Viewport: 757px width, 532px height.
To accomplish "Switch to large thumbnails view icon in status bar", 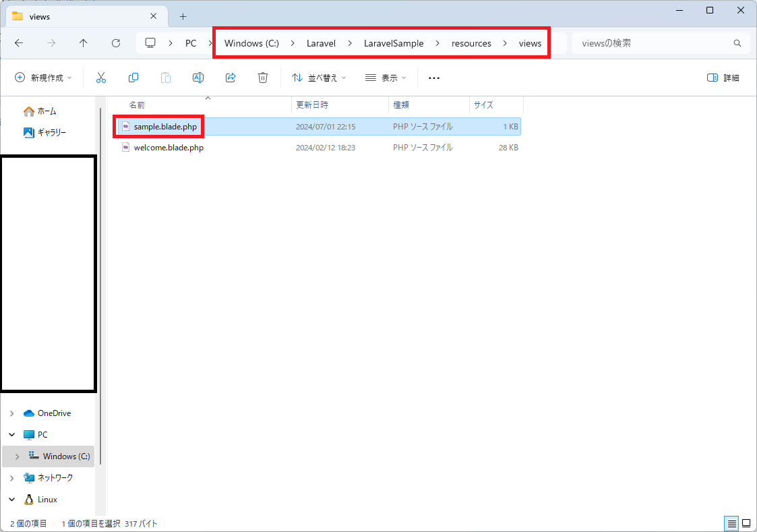I will [x=746, y=523].
